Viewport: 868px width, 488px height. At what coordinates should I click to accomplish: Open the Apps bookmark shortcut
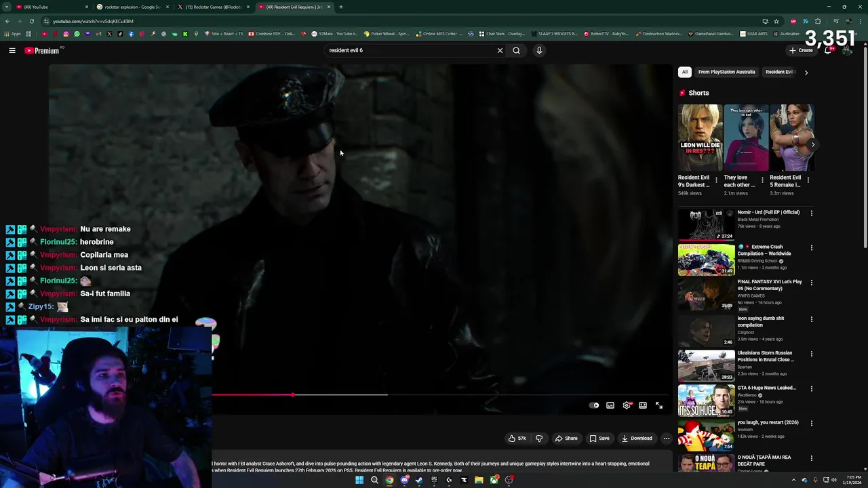[13, 34]
